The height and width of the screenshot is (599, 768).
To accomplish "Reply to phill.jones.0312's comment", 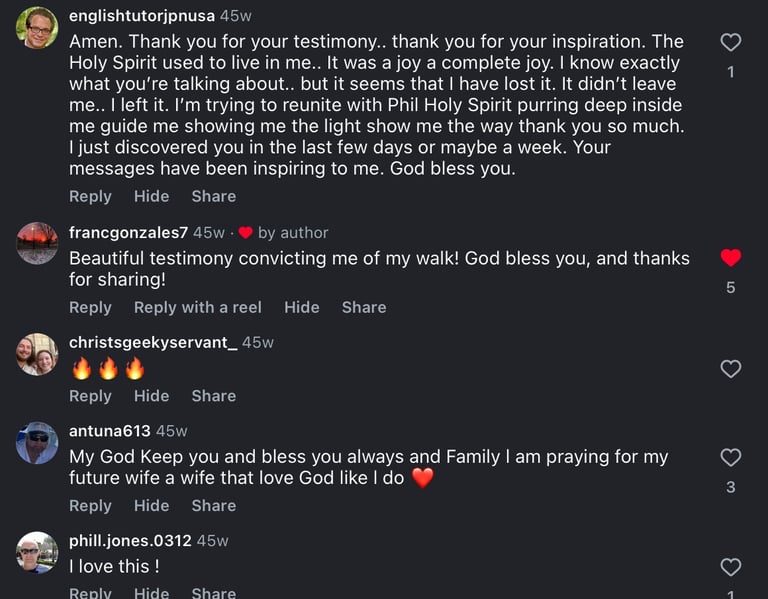I will point(90,593).
